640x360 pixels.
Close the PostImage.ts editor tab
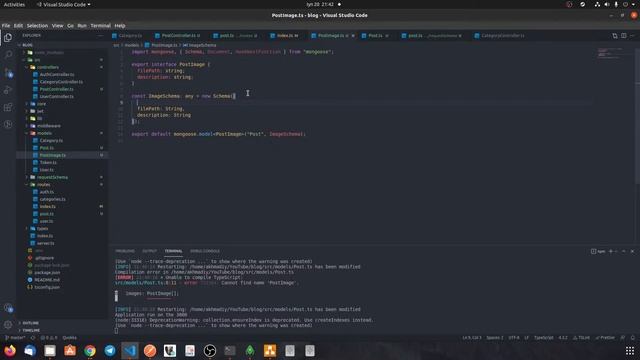(x=353, y=36)
